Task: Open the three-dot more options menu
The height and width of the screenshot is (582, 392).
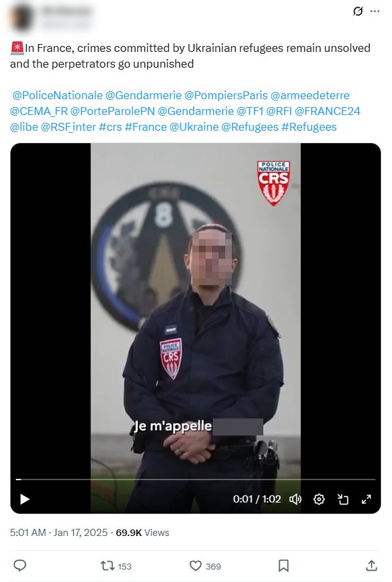Action: point(375,12)
